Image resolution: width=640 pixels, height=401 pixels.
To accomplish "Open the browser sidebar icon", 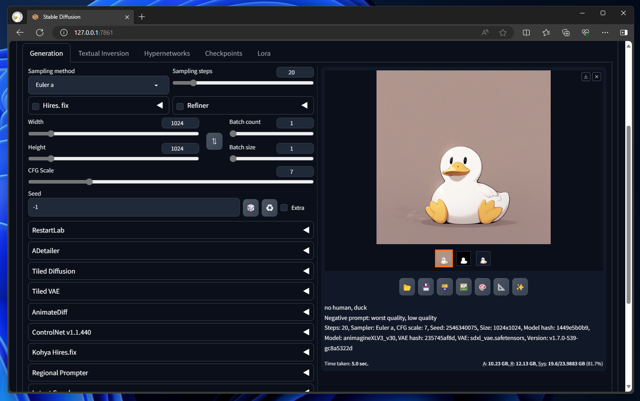I will click(x=624, y=32).
